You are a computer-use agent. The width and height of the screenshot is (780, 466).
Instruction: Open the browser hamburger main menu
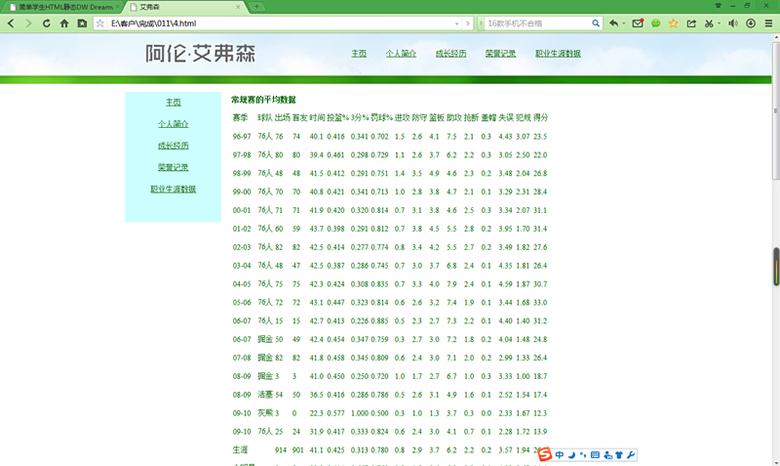pyautogui.click(x=768, y=22)
